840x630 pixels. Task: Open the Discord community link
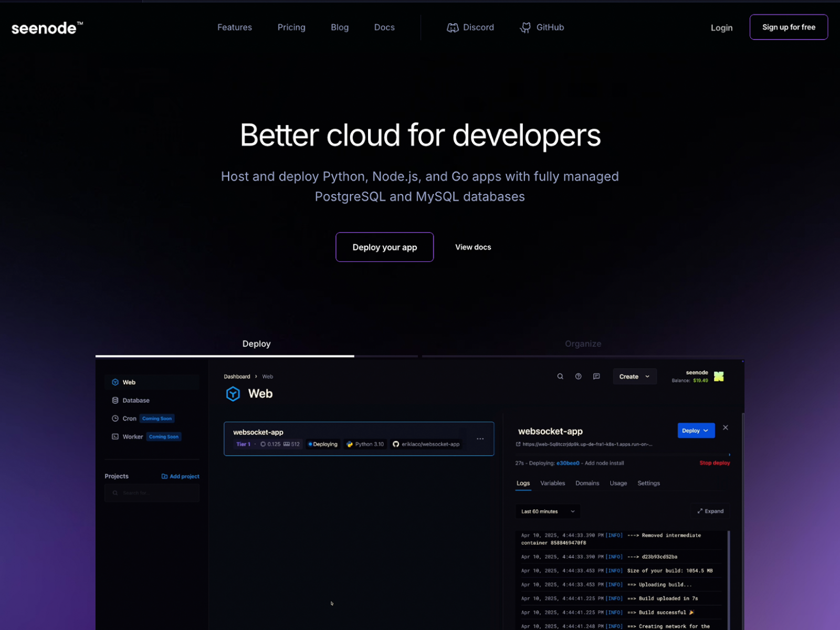[470, 27]
